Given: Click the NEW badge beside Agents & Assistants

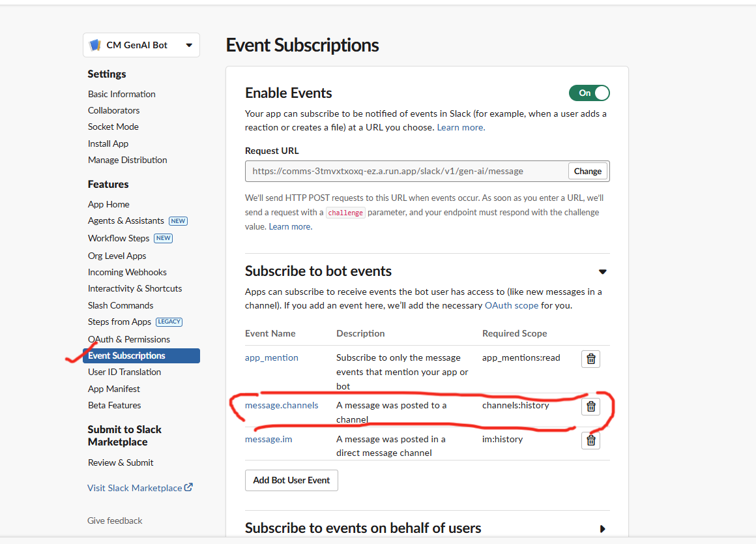Looking at the screenshot, I should [x=178, y=221].
